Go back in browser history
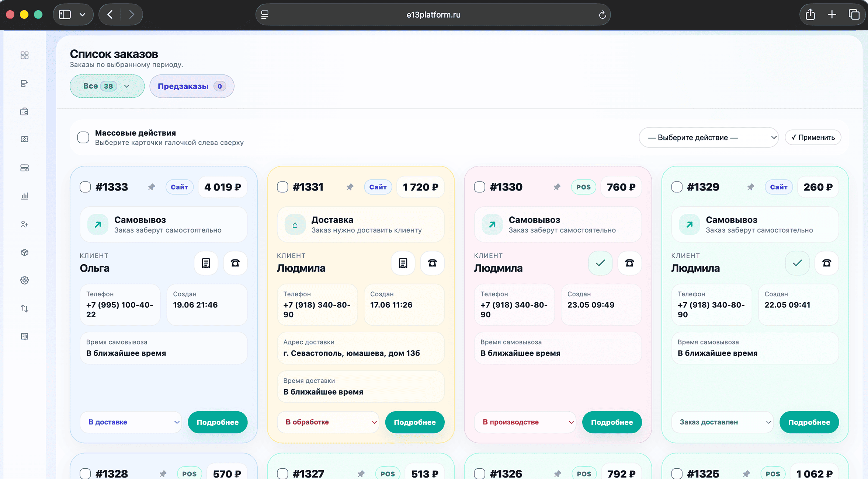Image resolution: width=868 pixels, height=479 pixels. [x=110, y=15]
